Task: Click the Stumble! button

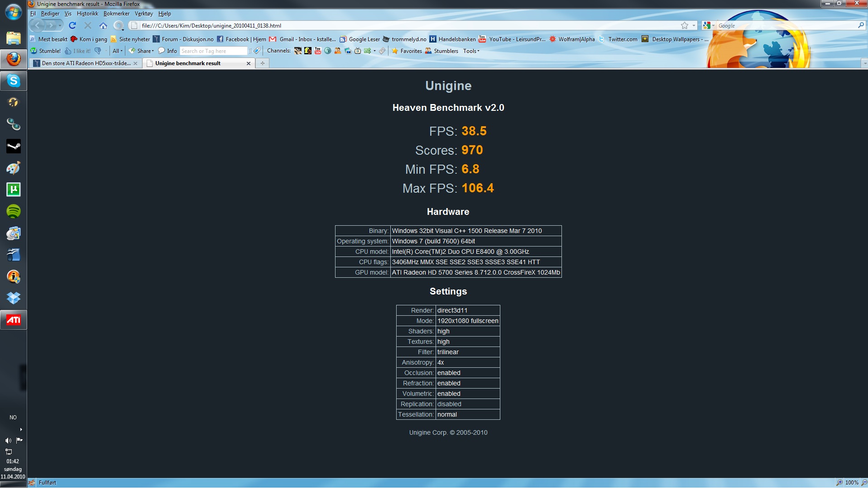Action: click(x=46, y=51)
